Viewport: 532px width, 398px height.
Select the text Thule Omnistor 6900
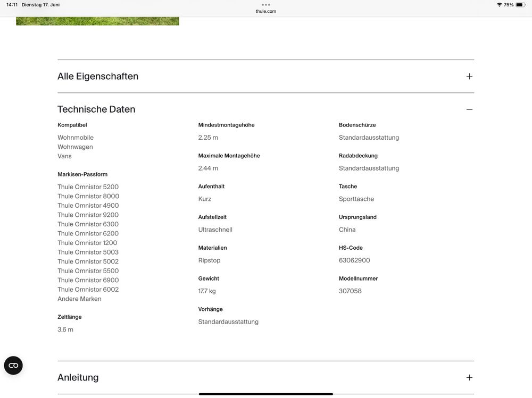(88, 280)
